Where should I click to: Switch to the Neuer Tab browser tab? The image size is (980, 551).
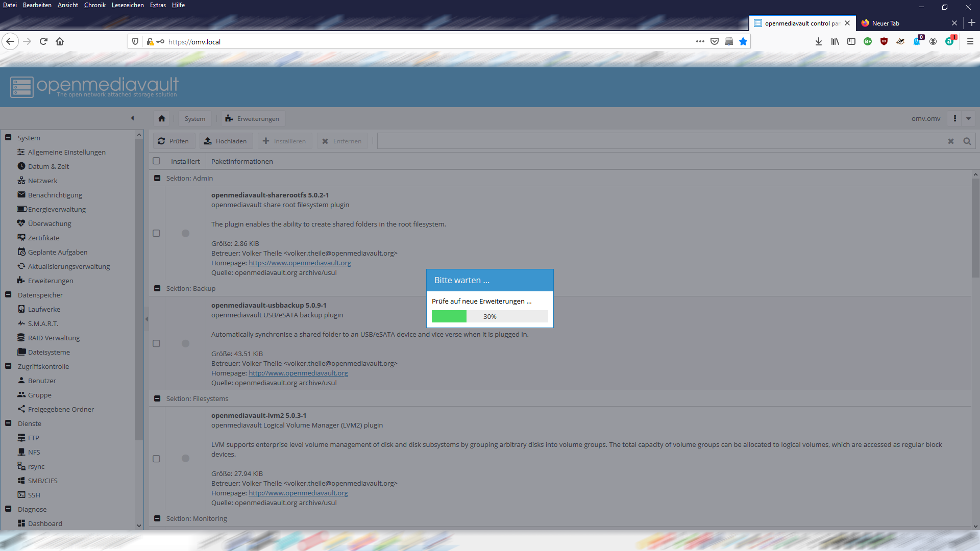(x=902, y=23)
